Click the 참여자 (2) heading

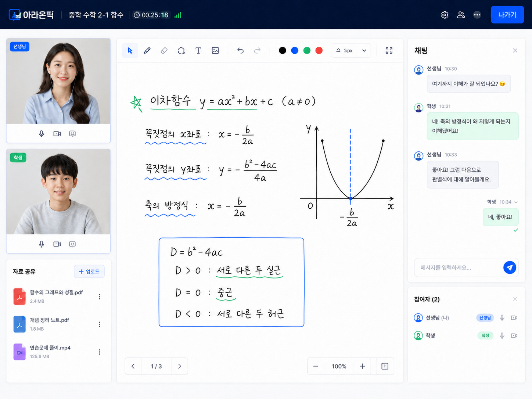(427, 299)
